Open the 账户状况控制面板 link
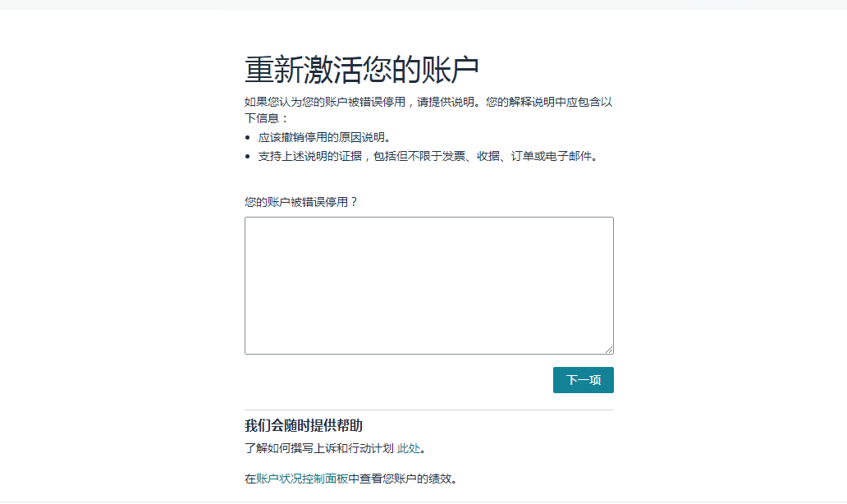Viewport: 847px width, 504px height. pos(302,478)
